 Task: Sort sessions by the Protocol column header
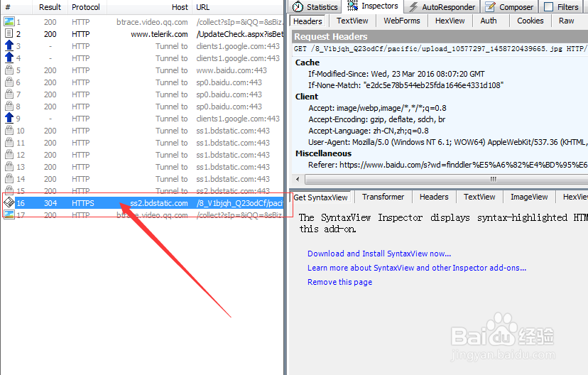pos(86,7)
